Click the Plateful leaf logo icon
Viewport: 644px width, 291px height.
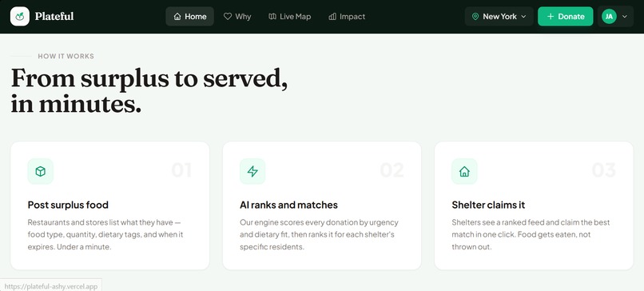(x=20, y=17)
